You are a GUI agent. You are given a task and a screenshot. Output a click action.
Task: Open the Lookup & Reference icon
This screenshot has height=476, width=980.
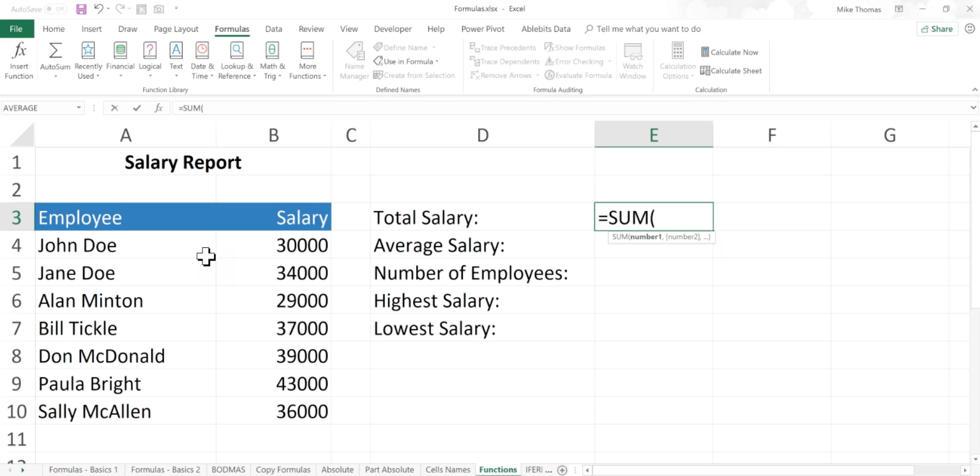(236, 59)
